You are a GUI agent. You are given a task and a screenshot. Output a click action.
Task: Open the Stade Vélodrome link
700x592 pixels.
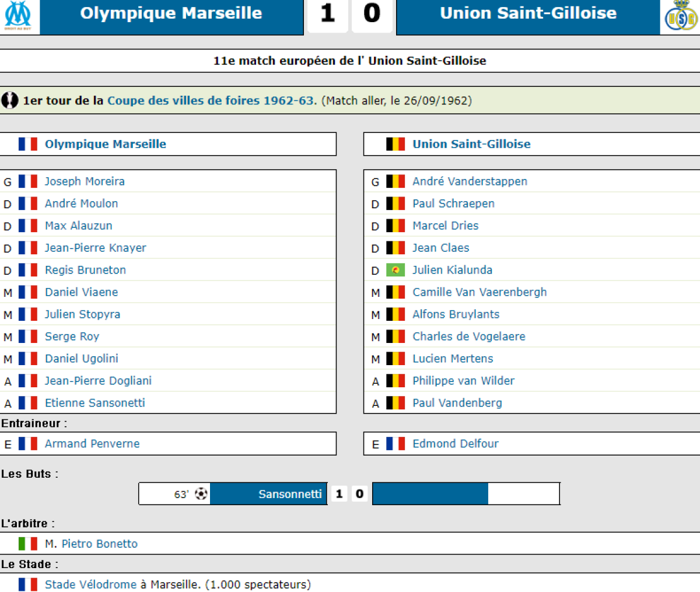point(90,584)
